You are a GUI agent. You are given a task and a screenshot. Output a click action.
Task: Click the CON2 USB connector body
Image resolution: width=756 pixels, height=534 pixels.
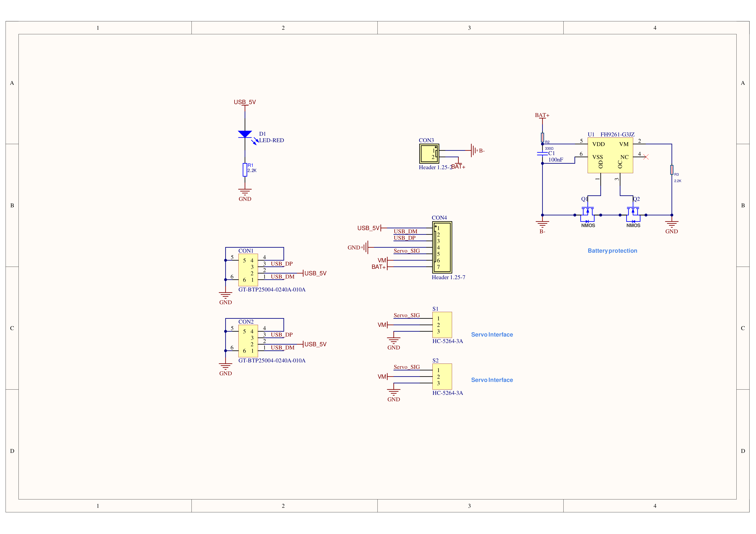coord(248,341)
